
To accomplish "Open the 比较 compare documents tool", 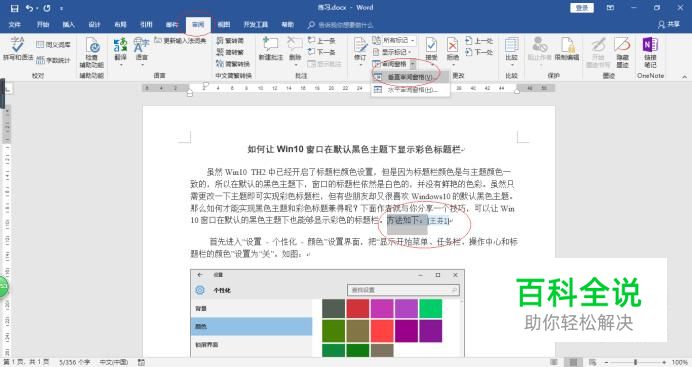I will coord(511,49).
